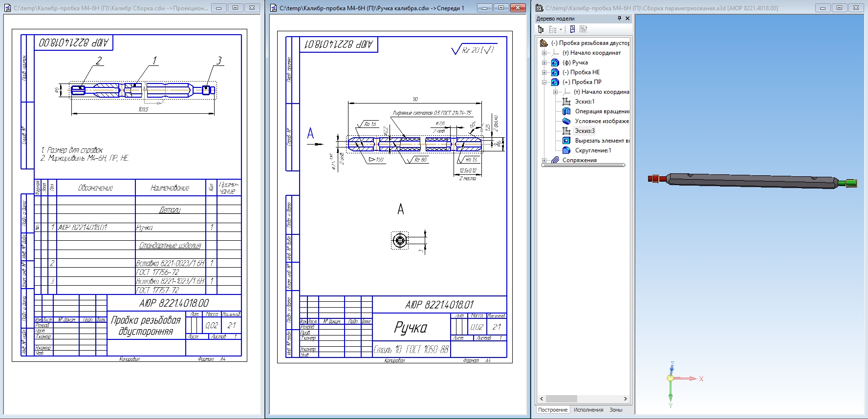Select Сопряжения tree item
The width and height of the screenshot is (868, 419).
click(579, 160)
